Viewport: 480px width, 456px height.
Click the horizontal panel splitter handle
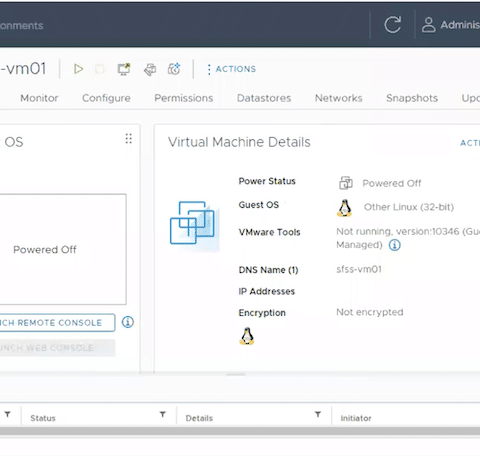(x=236, y=374)
